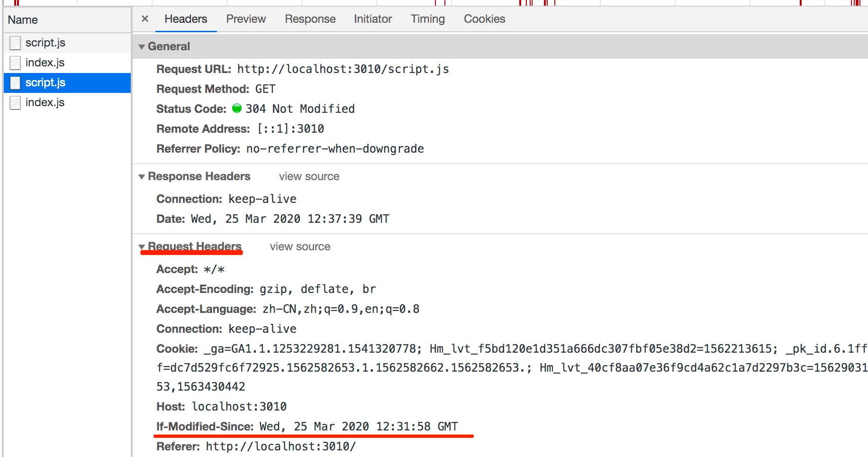Click the Host localhost:3010 value

point(239,407)
